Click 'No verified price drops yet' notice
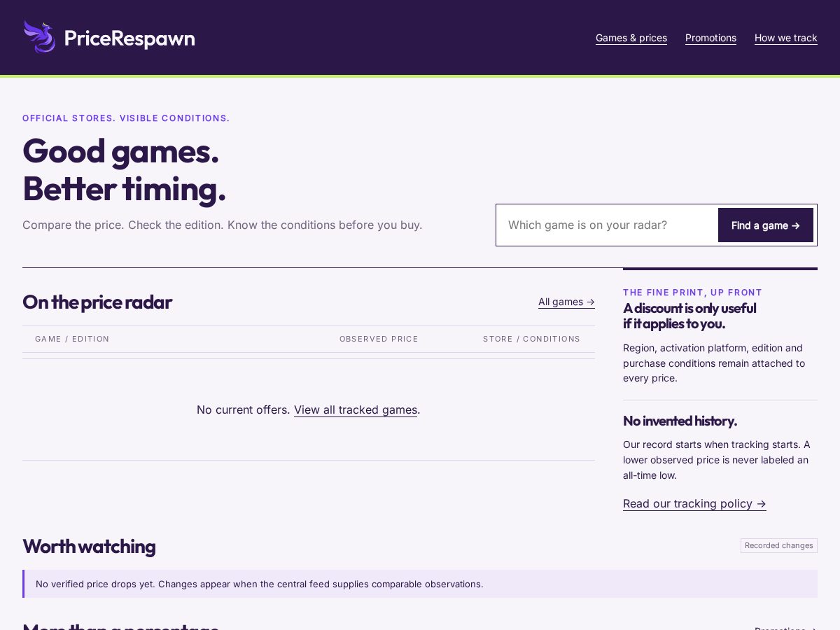The height and width of the screenshot is (630, 840). click(x=420, y=584)
